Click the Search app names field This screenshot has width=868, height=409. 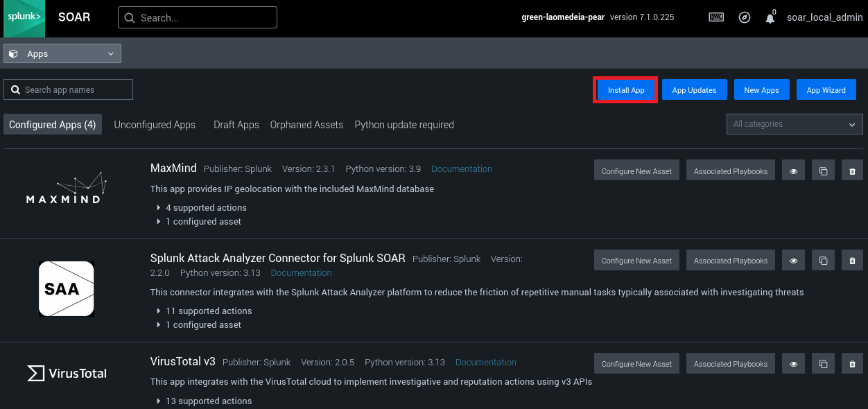[x=68, y=89]
